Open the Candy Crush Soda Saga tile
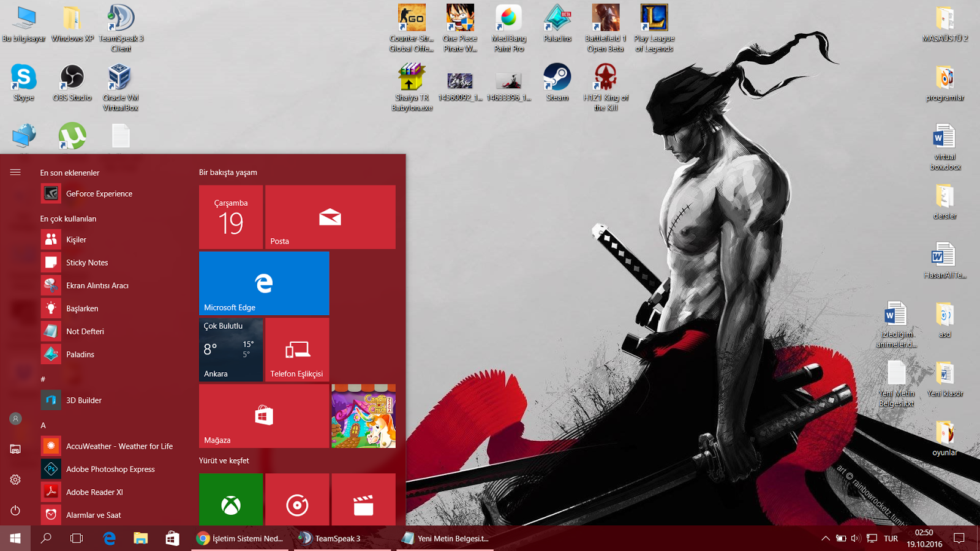 (x=363, y=416)
